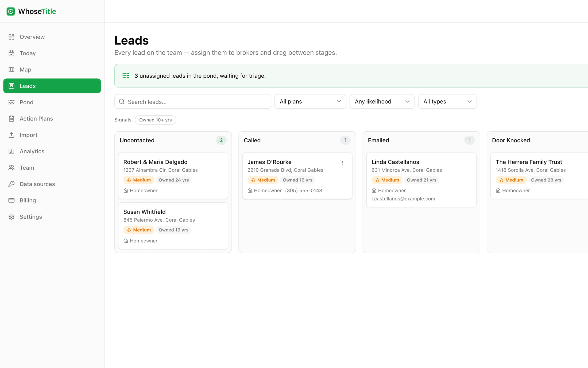588x368 pixels.
Task: Click Owned 16 yrs tag
Action: tap(297, 180)
